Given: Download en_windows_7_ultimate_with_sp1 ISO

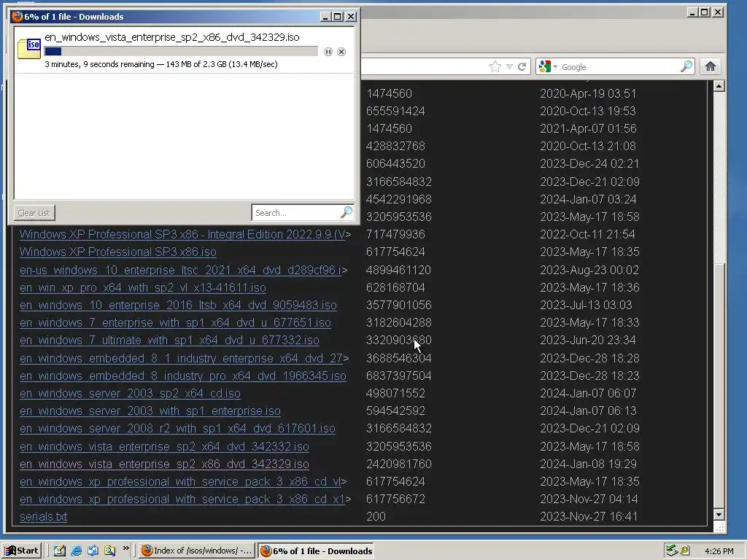Looking at the screenshot, I should click(169, 340).
